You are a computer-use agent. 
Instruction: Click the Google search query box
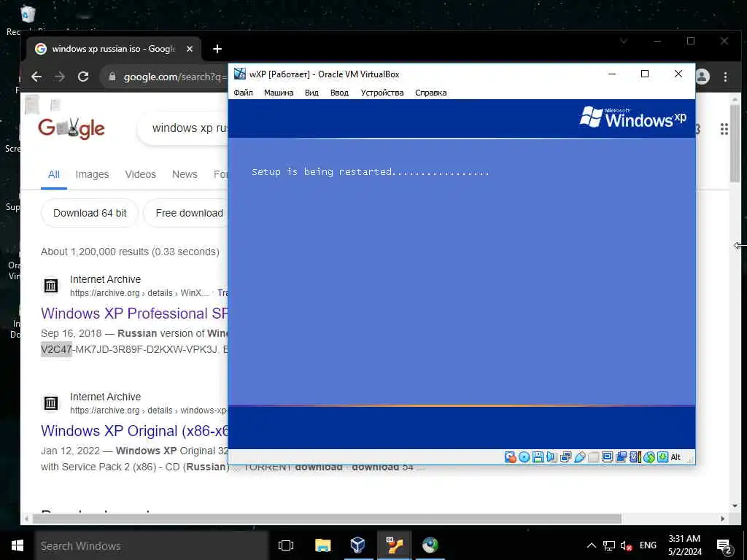click(x=183, y=128)
